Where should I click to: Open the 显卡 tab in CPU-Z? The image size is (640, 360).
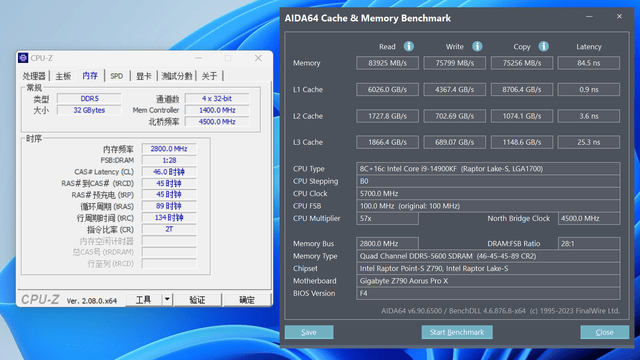point(143,76)
